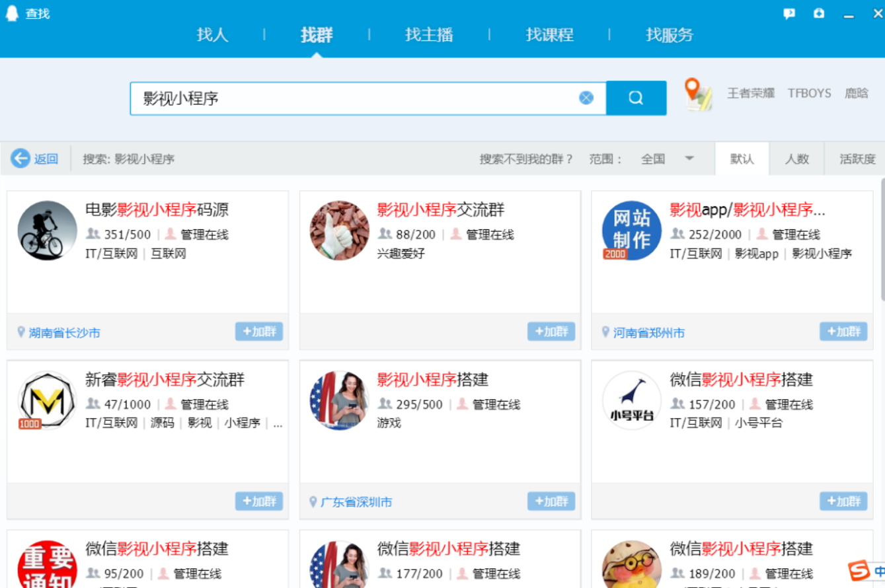885x588 pixels.
Task: Click the 小号平台 tag text
Action: tap(759, 423)
